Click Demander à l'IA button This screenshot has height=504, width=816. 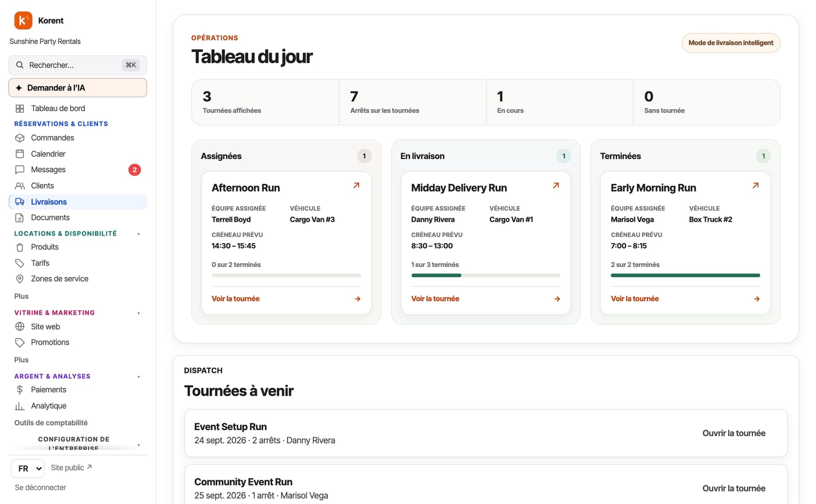(78, 88)
